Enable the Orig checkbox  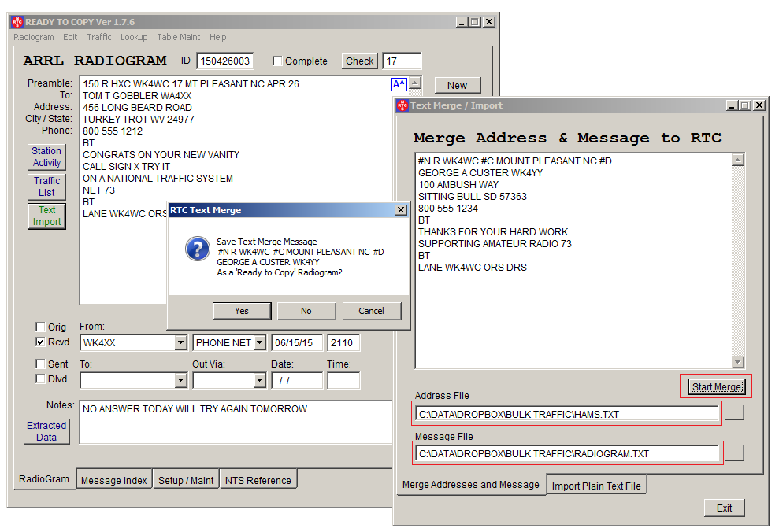point(41,327)
